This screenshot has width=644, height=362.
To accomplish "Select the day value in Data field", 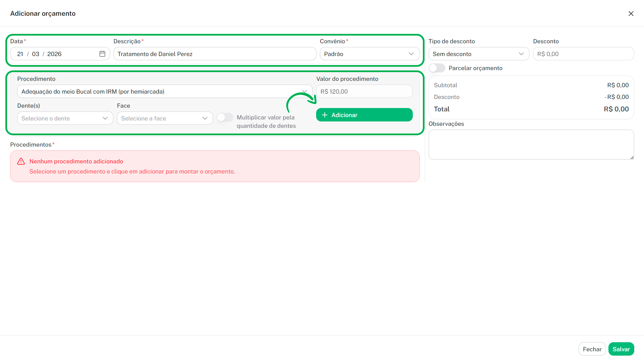I will pyautogui.click(x=20, y=54).
